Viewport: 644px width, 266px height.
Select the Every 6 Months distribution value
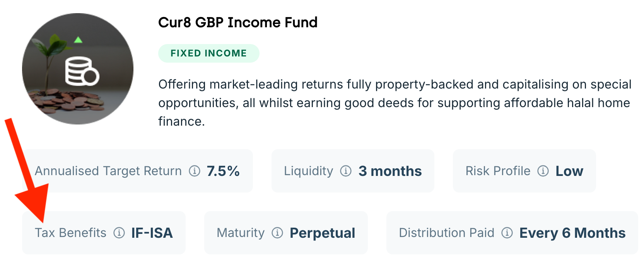(572, 233)
